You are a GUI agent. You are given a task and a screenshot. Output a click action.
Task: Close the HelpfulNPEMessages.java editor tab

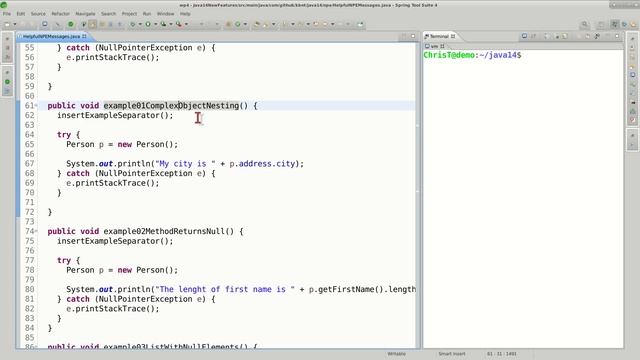point(84,36)
